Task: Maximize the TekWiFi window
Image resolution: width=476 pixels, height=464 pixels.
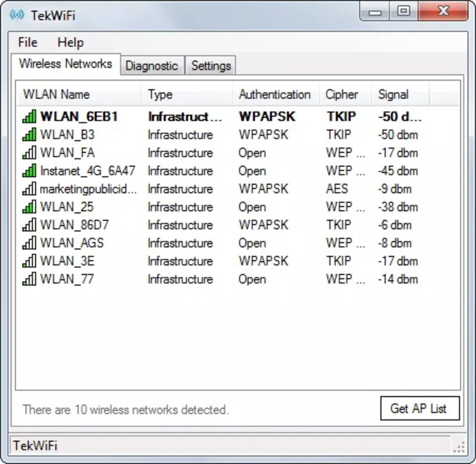Action: (x=404, y=12)
